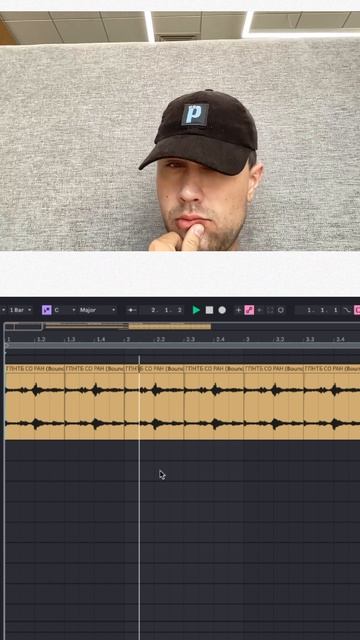The width and height of the screenshot is (360, 640).
Task: Click the Session Record circle icon
Action: pyautogui.click(x=281, y=310)
